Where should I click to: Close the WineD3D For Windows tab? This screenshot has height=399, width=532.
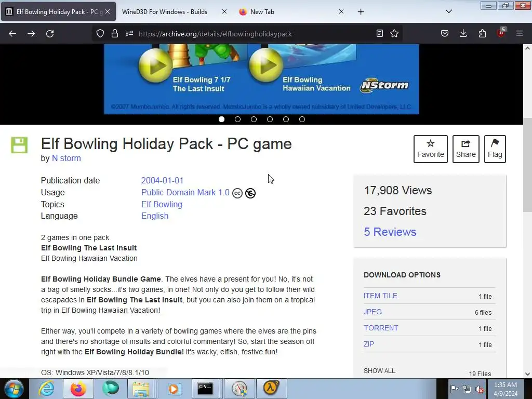(224, 11)
